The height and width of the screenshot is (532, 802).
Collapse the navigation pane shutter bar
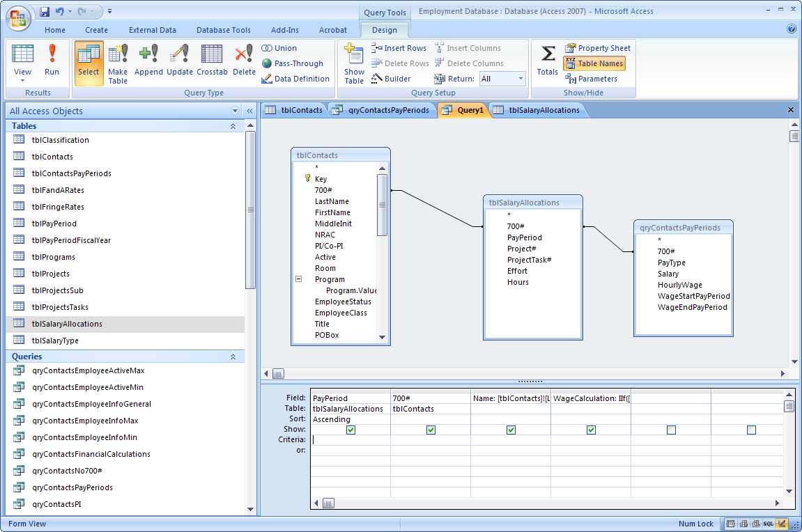coord(249,111)
